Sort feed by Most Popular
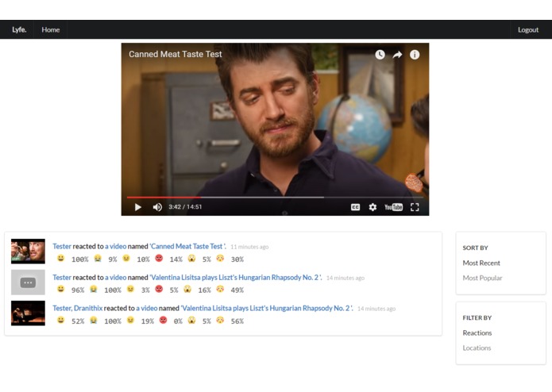 (x=482, y=278)
